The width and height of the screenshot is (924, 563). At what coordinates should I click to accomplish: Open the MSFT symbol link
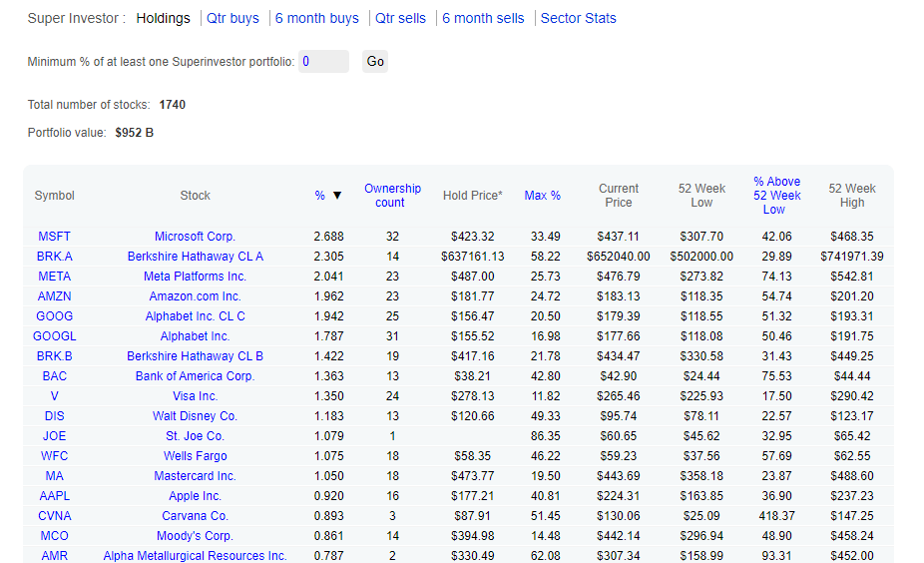pyautogui.click(x=54, y=237)
